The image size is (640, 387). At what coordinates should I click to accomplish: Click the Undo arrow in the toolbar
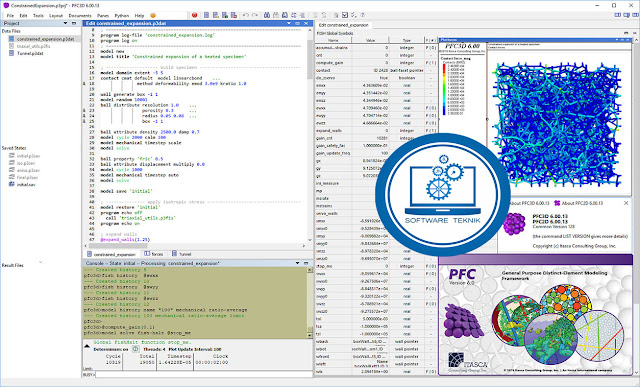245,15
